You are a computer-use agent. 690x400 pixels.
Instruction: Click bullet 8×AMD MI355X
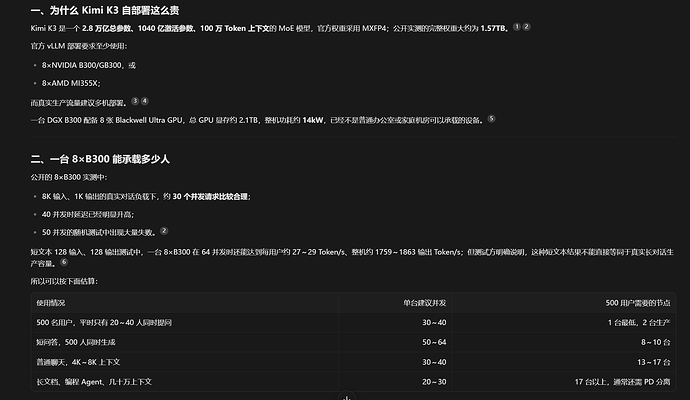71,83
